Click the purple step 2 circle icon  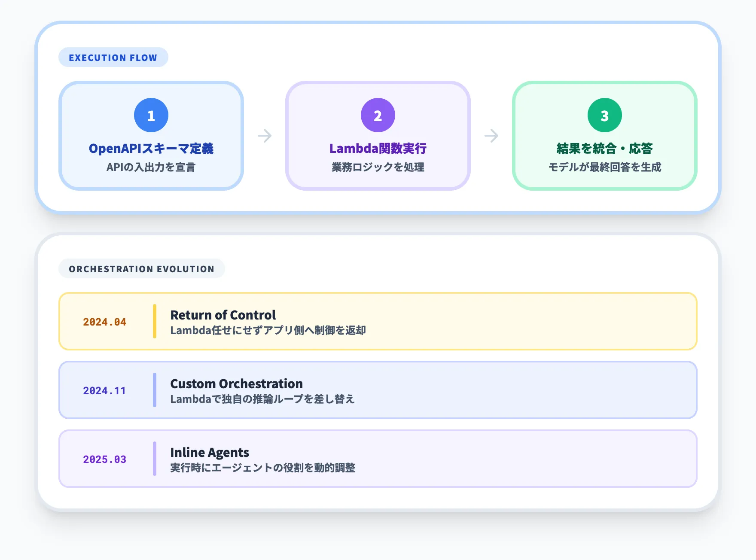378,115
